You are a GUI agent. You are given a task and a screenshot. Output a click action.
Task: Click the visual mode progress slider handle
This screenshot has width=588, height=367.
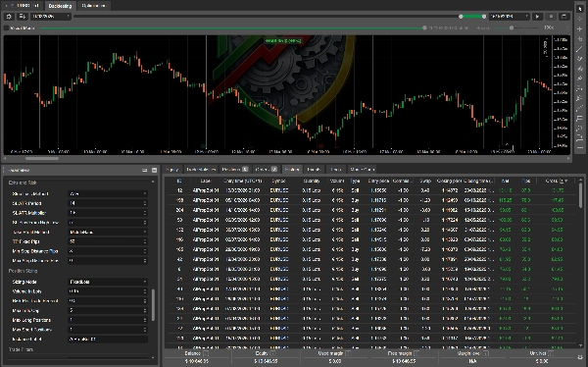pos(424,27)
